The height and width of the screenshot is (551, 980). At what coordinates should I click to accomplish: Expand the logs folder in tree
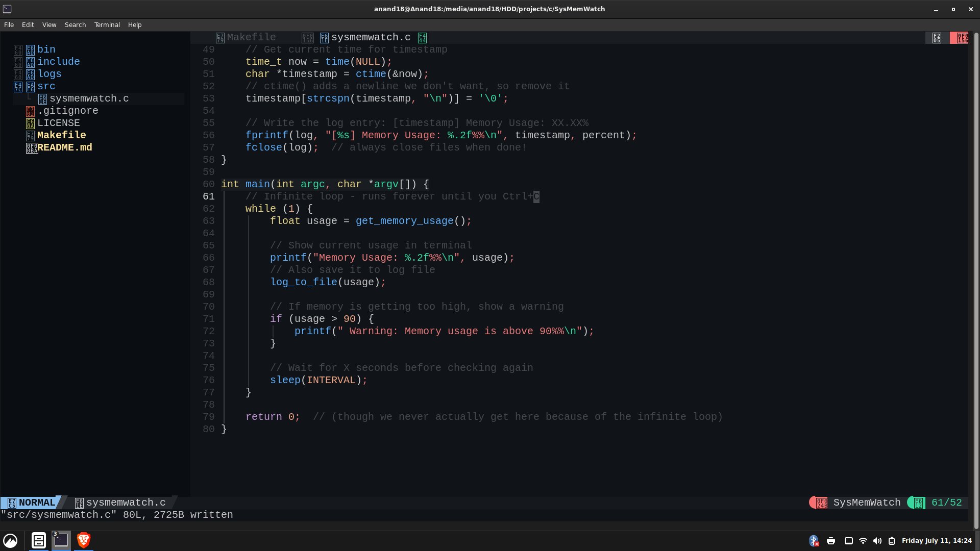click(49, 74)
